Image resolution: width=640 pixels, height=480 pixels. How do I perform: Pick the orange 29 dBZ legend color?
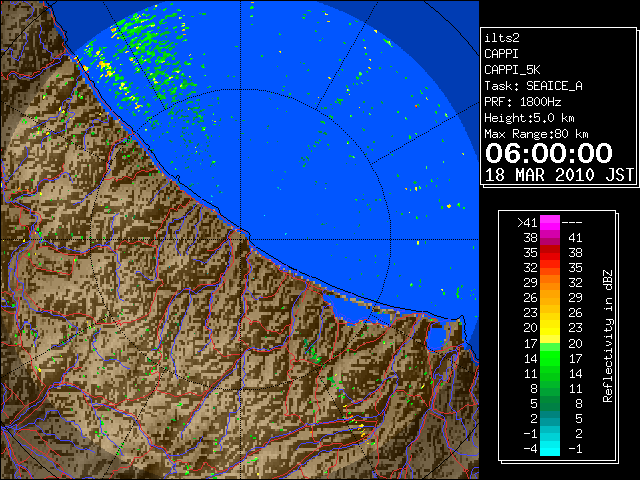(550, 282)
